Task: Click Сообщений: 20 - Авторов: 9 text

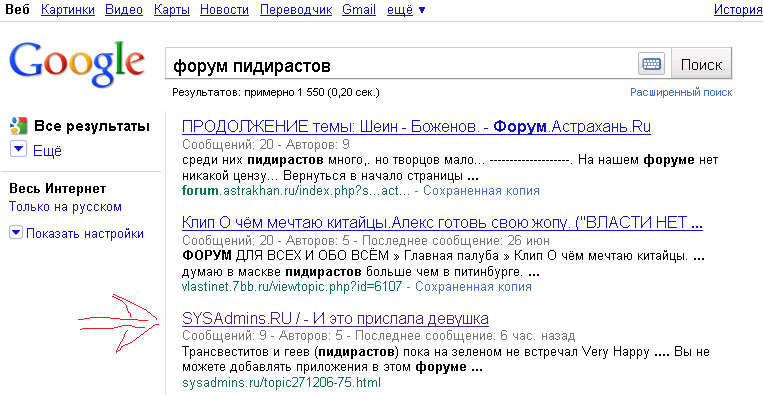Action: click(266, 144)
